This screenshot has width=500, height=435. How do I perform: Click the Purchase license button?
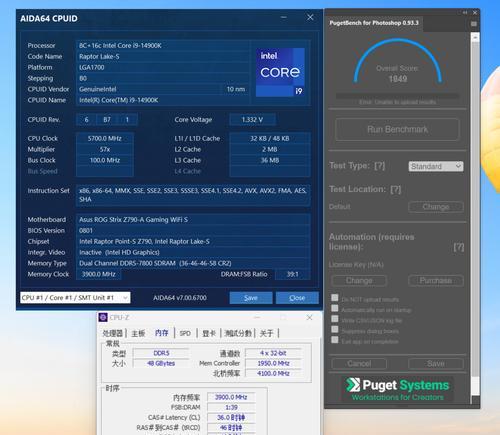coord(436,281)
